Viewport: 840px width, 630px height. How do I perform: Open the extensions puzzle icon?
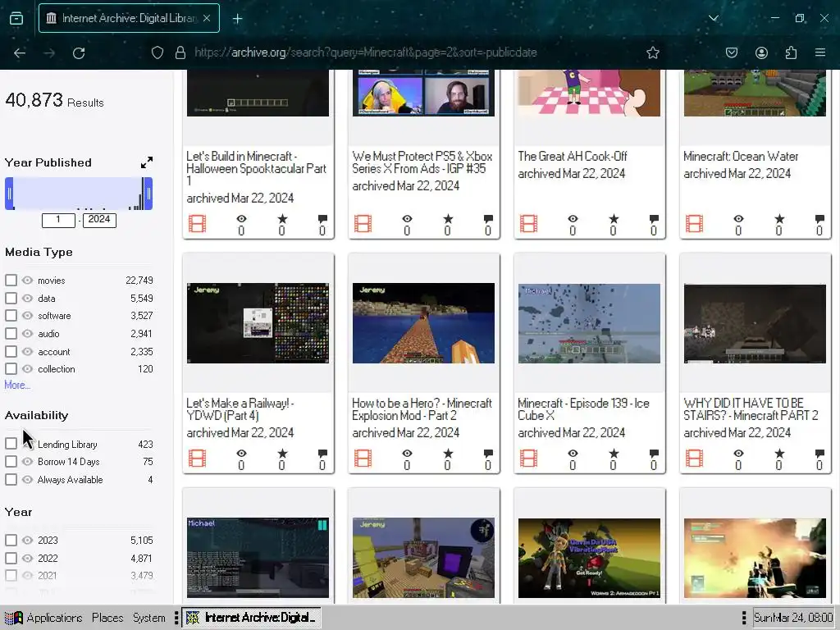[791, 52]
